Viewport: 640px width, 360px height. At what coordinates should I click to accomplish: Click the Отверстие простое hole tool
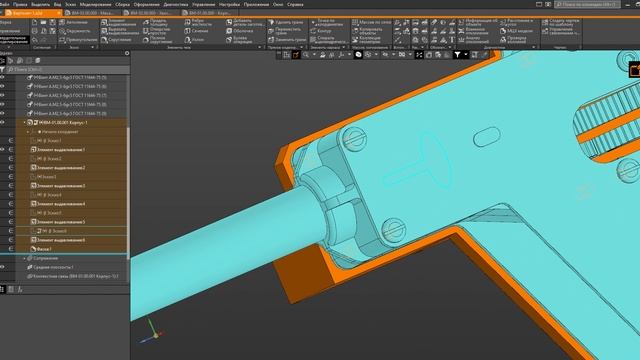click(157, 31)
